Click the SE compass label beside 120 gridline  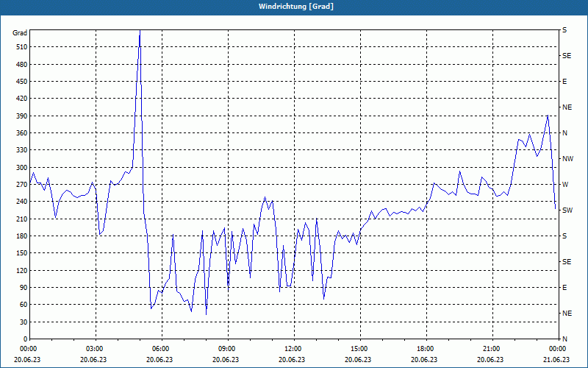coord(567,262)
